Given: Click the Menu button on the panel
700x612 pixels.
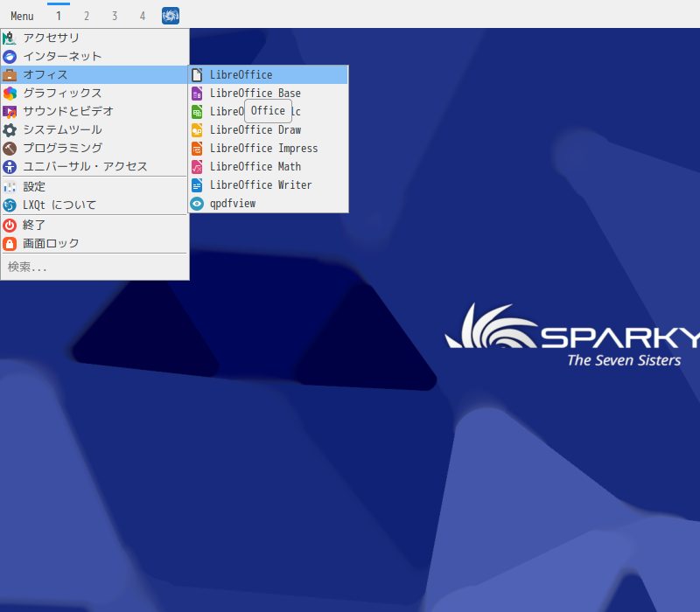Looking at the screenshot, I should tap(22, 16).
